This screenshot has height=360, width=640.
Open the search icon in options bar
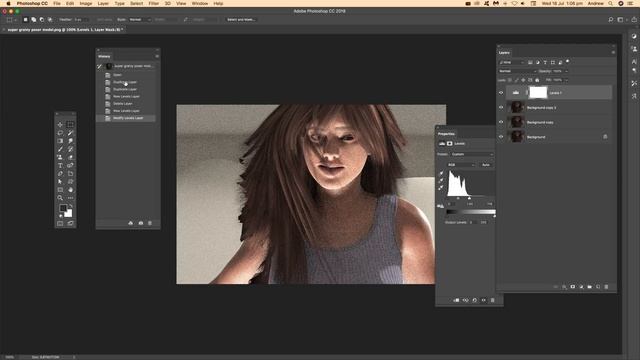point(611,19)
